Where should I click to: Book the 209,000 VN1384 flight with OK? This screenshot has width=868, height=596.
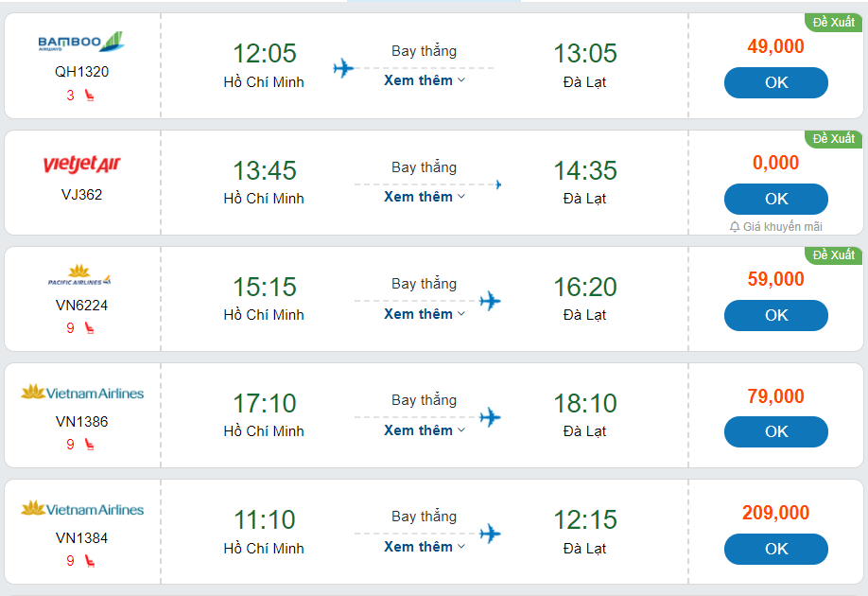(775, 549)
